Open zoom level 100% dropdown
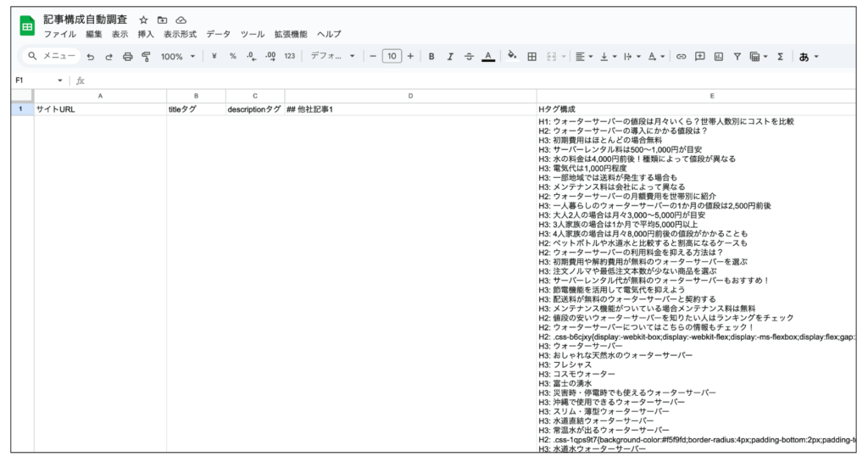 click(178, 57)
